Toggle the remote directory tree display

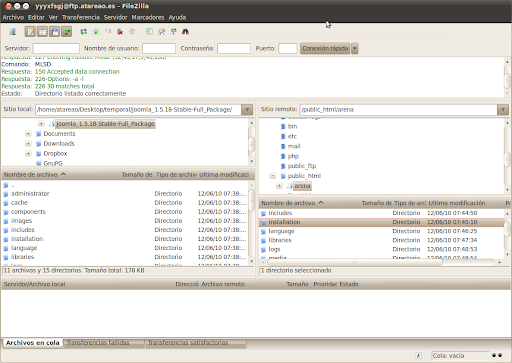(55, 32)
